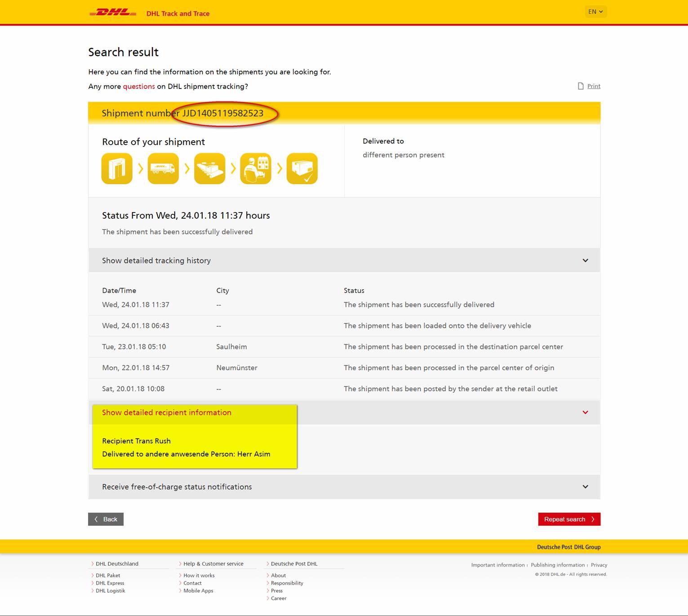Image resolution: width=688 pixels, height=616 pixels.
Task: Click the DHL truck transport route icon
Action: (163, 168)
